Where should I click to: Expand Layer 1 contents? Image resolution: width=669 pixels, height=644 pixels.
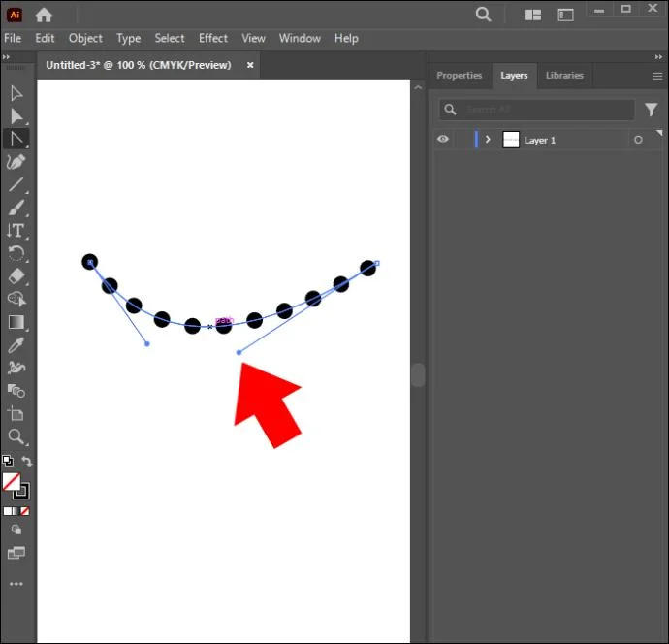[488, 140]
